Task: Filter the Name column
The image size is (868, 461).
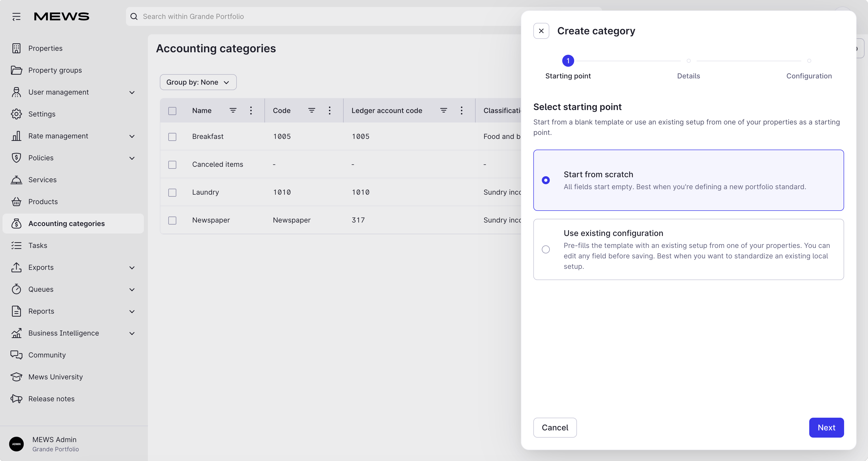Action: click(233, 111)
